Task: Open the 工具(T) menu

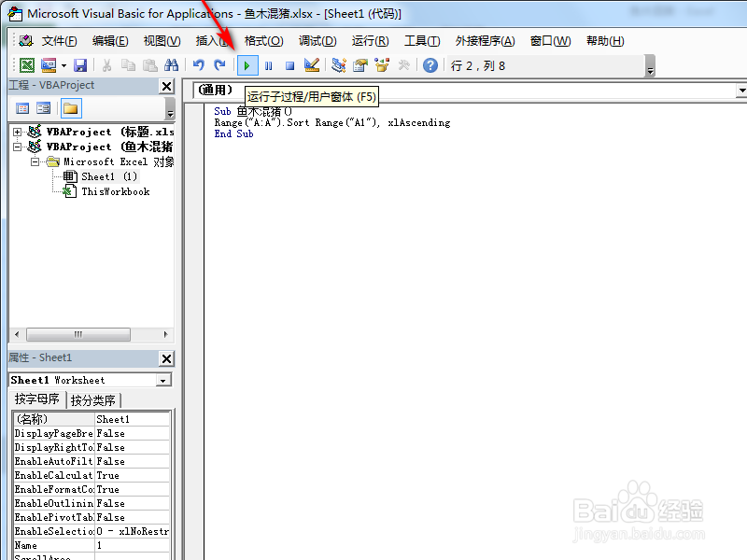Action: pos(422,41)
